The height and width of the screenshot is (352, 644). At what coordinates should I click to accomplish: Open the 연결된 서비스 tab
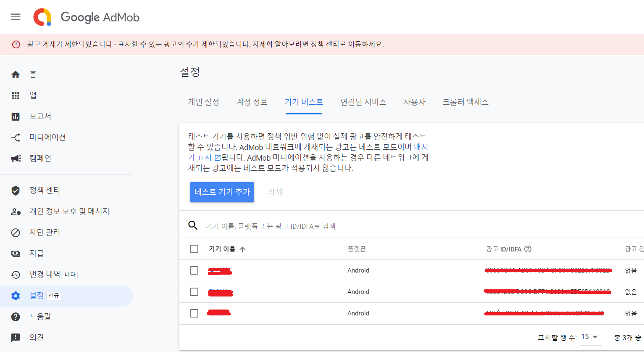coord(363,102)
